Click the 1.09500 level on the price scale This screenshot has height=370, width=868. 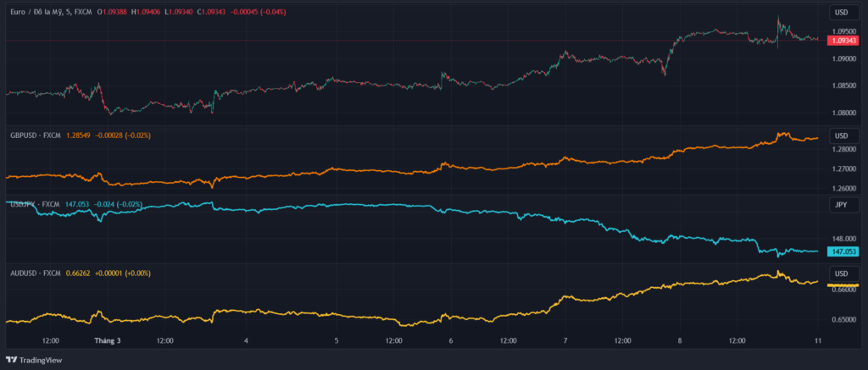tap(843, 31)
